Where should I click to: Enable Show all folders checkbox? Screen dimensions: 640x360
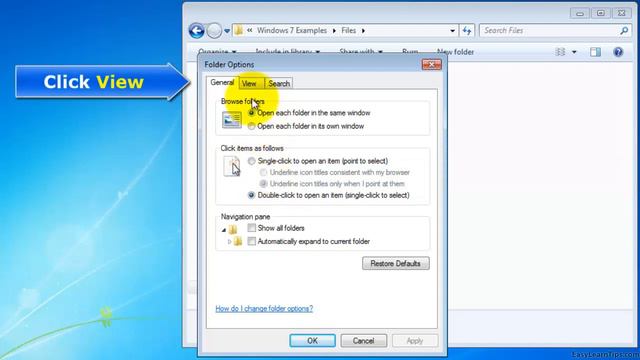(252, 228)
